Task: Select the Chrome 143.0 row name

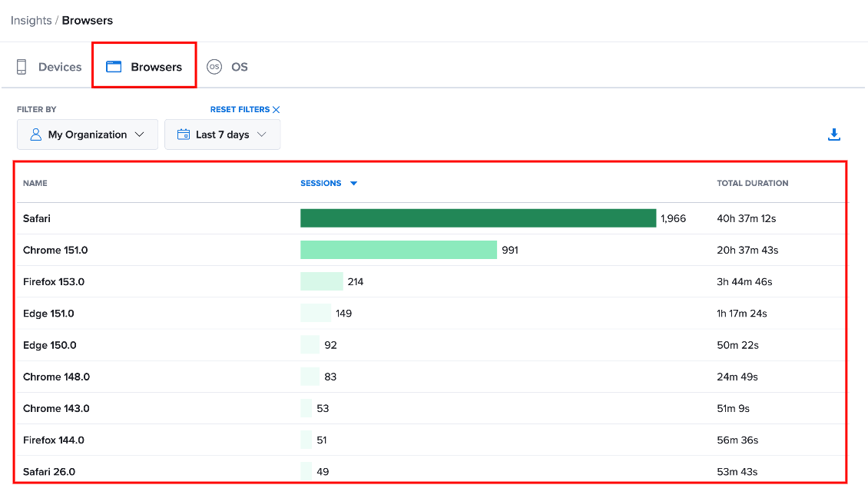Action: 56,408
